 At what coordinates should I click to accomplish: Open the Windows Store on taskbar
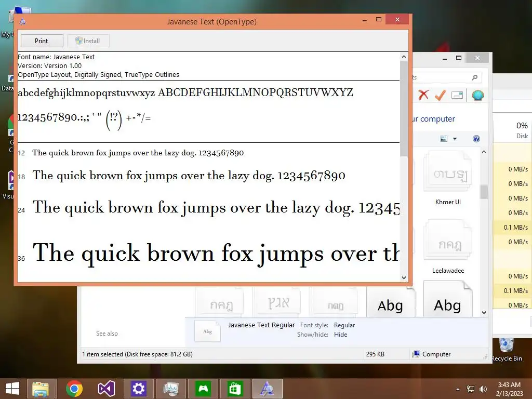(x=235, y=389)
